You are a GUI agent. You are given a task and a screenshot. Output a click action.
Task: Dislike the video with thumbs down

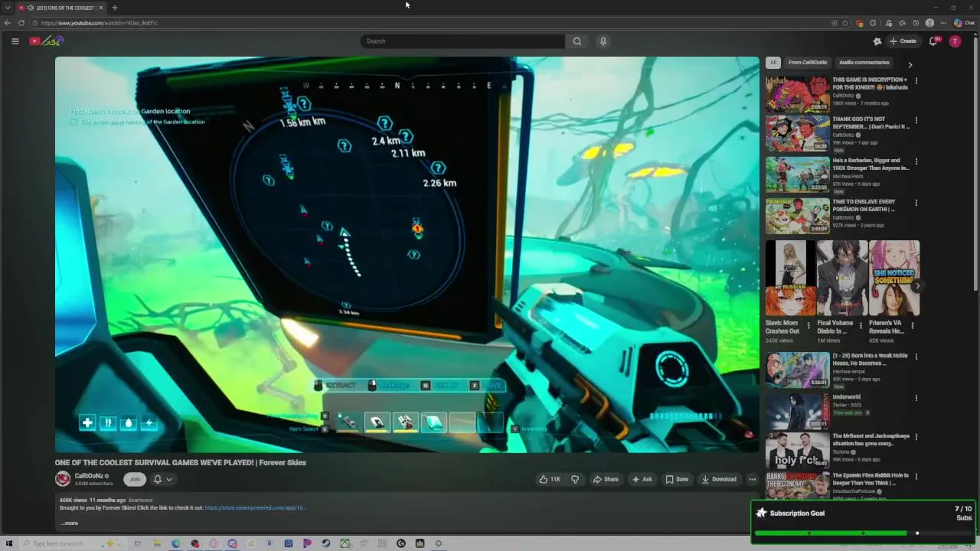click(575, 479)
